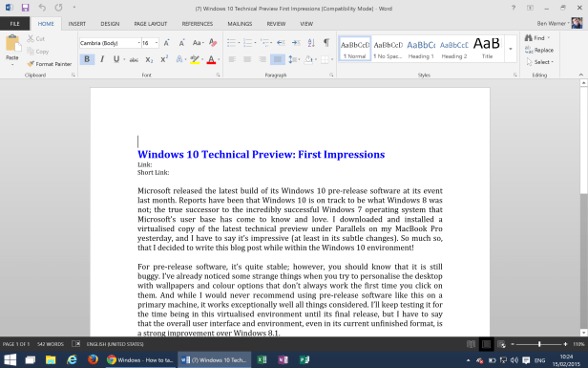Image resolution: width=588 pixels, height=368 pixels.
Task: Click the zoom slider in status bar
Action: coord(539,344)
